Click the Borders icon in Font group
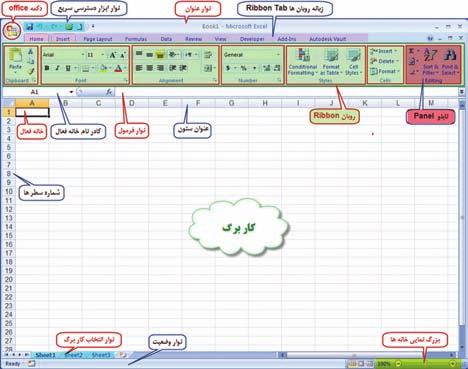 pyautogui.click(x=86, y=68)
